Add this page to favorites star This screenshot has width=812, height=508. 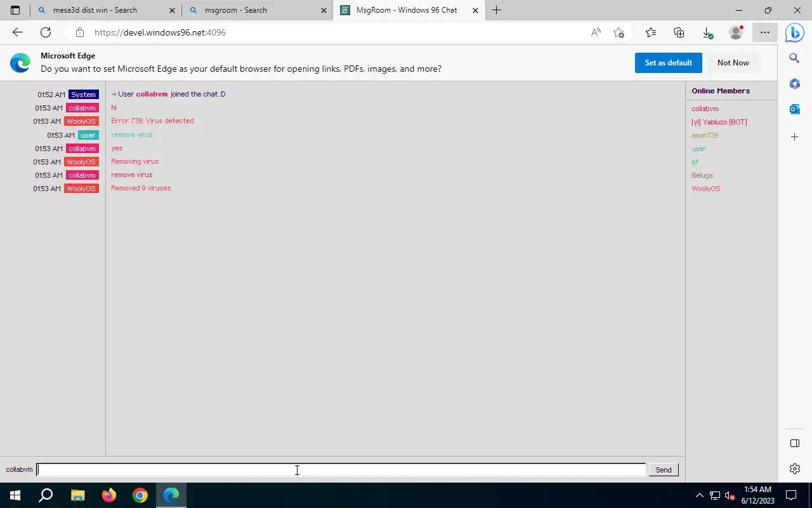pyautogui.click(x=619, y=32)
